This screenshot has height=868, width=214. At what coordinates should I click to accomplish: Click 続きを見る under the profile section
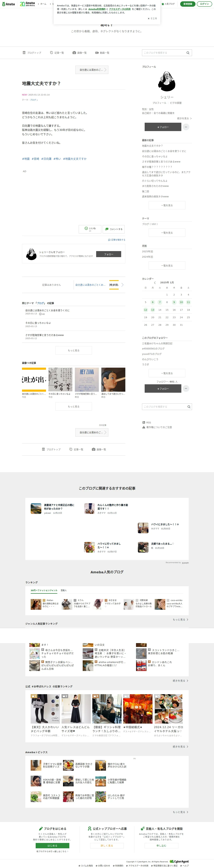click(184, 119)
